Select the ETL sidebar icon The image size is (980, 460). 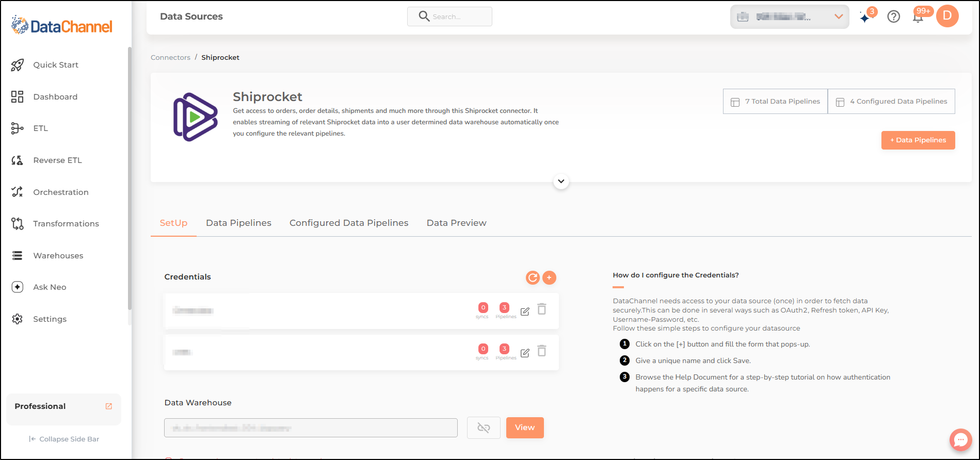18,128
